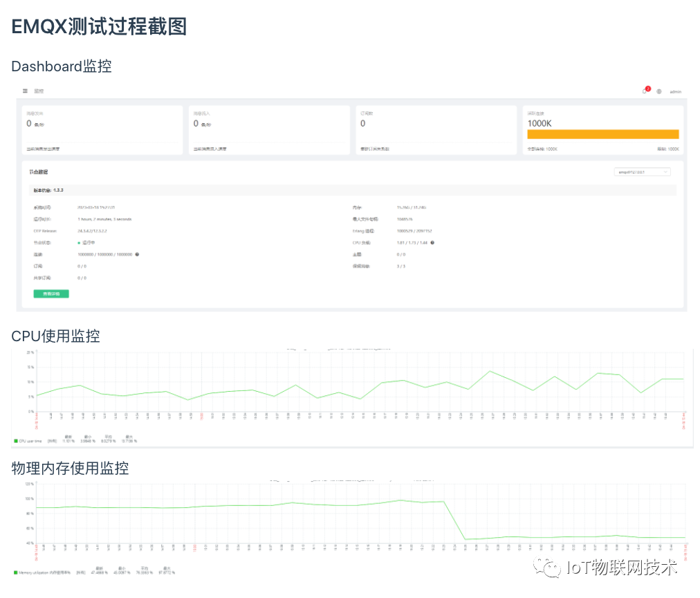Click the OTP Release version value
The image size is (700, 598).
pyautogui.click(x=92, y=231)
